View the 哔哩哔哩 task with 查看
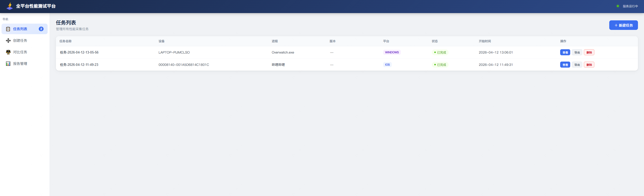The height and width of the screenshot is (196, 644). [x=565, y=65]
